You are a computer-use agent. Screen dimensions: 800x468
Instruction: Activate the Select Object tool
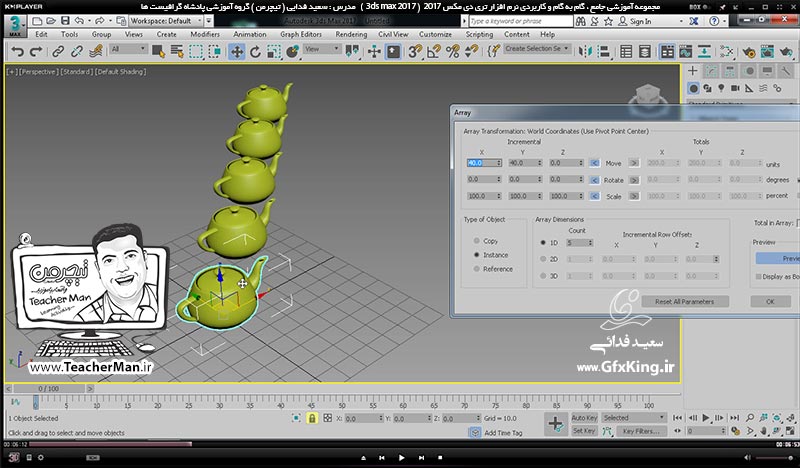tap(158, 52)
